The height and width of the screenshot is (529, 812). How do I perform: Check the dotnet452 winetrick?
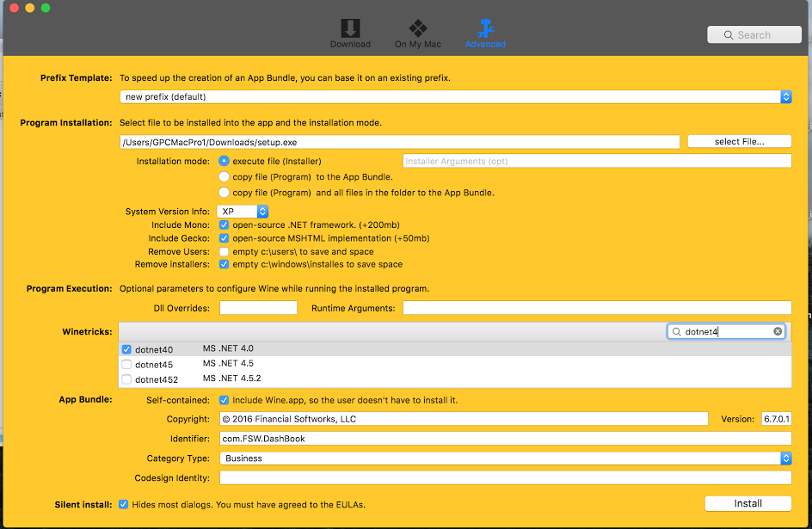coord(126,379)
